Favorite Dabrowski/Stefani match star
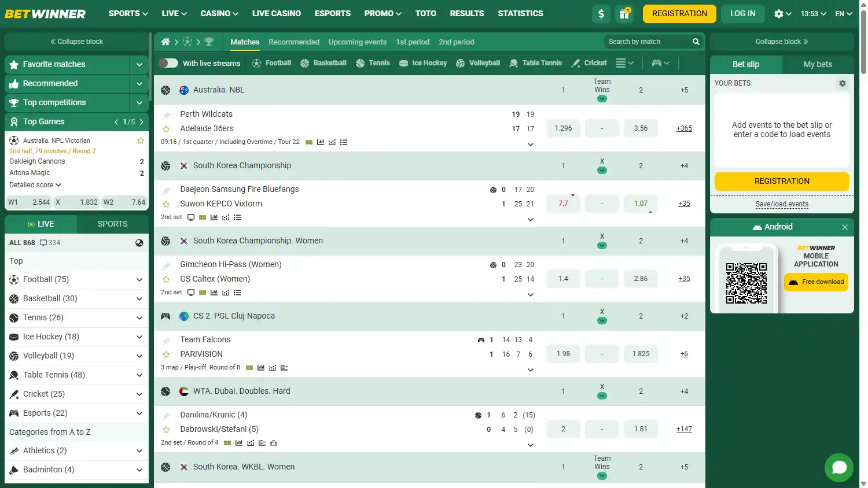 click(166, 430)
